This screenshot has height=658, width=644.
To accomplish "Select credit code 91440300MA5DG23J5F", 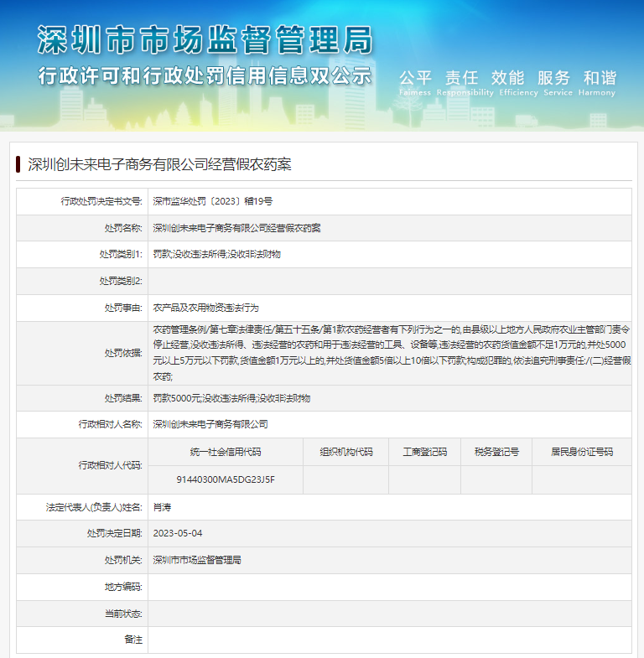I will click(x=226, y=479).
